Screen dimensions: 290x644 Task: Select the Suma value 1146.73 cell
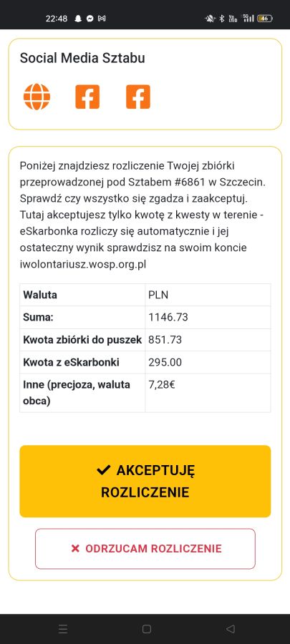point(208,317)
